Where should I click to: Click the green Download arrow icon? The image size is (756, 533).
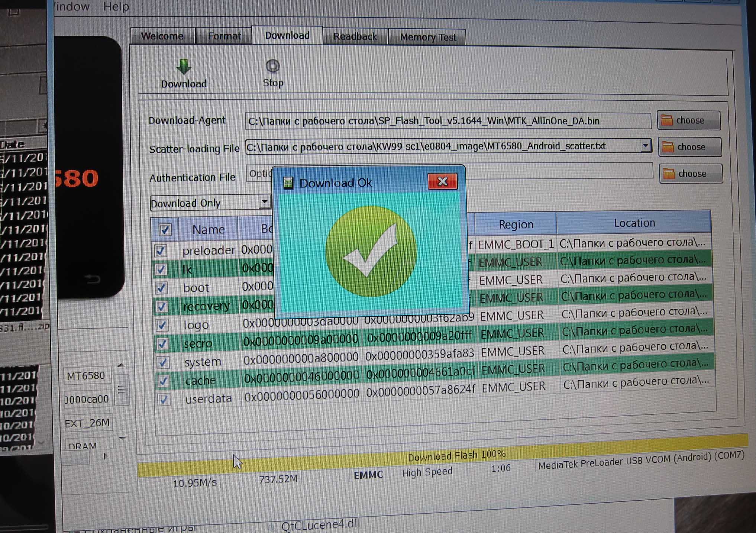pos(184,67)
